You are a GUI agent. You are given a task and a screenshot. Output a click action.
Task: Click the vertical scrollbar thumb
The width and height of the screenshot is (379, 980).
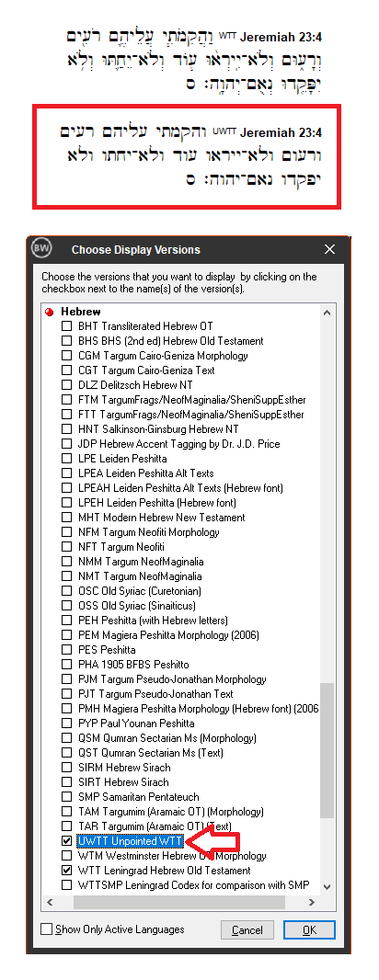point(327,750)
